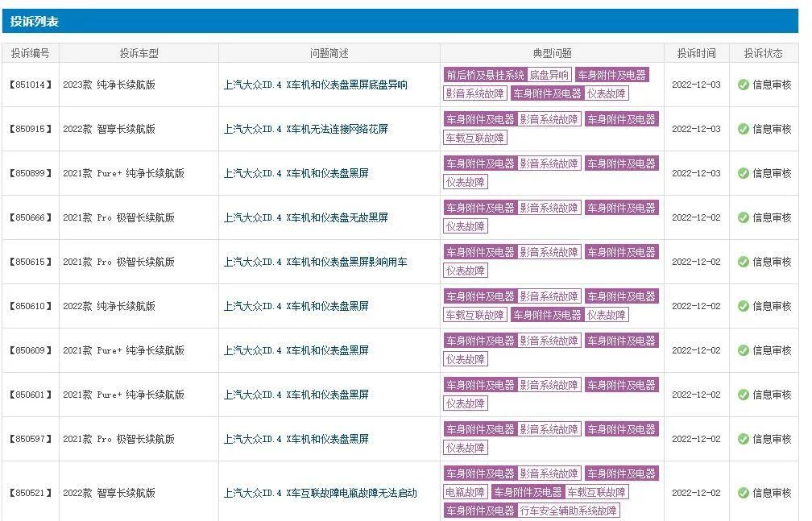Click green check icon in row 850521
This screenshot has height=521, width=812.
[743, 493]
